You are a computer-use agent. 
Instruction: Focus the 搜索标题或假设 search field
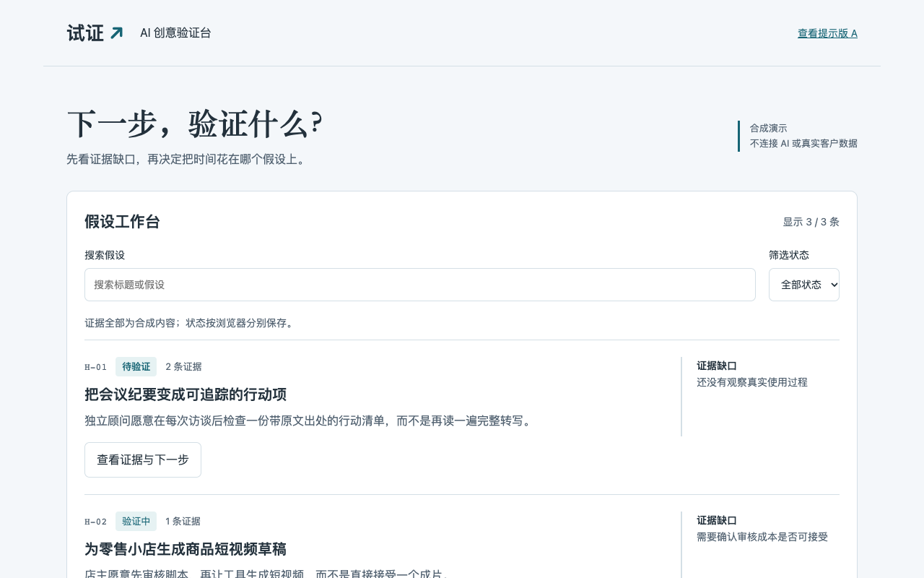420,285
